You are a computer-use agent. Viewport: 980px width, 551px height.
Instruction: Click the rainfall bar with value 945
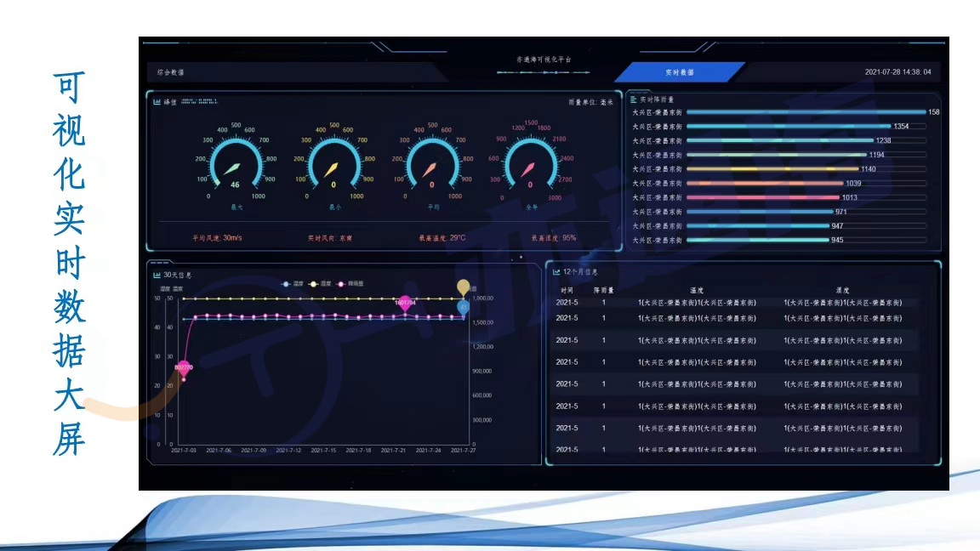point(758,240)
